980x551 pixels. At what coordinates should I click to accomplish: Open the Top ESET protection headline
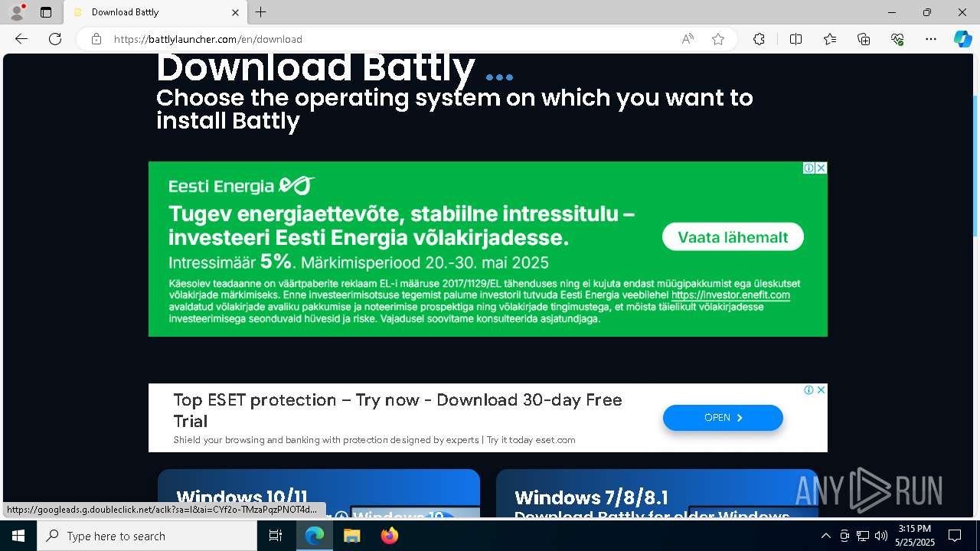(397, 410)
